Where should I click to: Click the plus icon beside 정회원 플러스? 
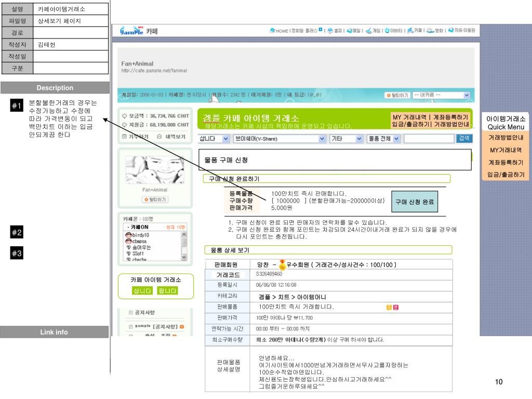320,30
